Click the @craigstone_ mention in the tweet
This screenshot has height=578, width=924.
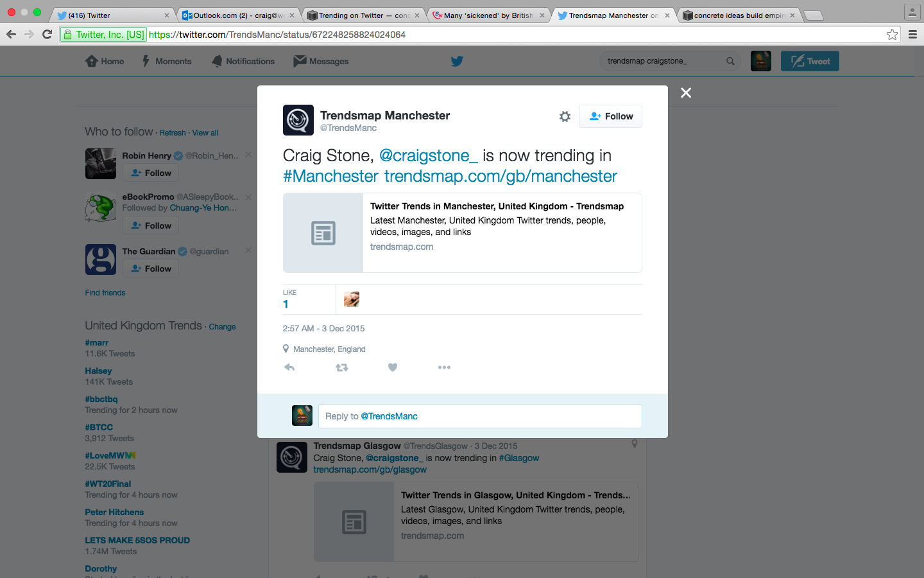coord(429,155)
